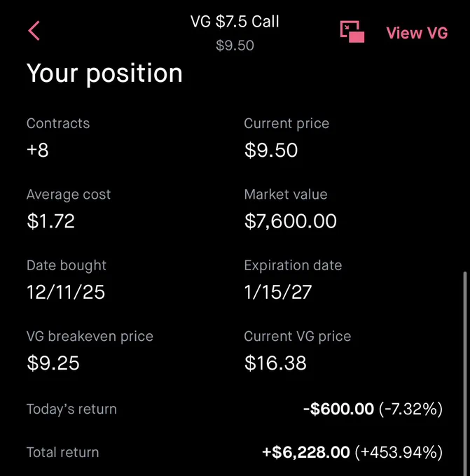Screen dimensions: 470x476
Task: Tap the pink back arrow icon
Action: coord(34,31)
